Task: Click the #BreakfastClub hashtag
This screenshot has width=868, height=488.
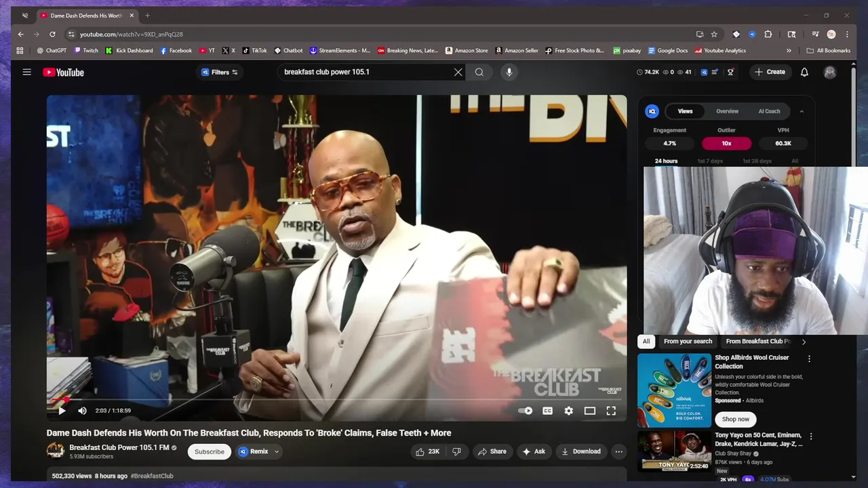Action: pos(152,476)
